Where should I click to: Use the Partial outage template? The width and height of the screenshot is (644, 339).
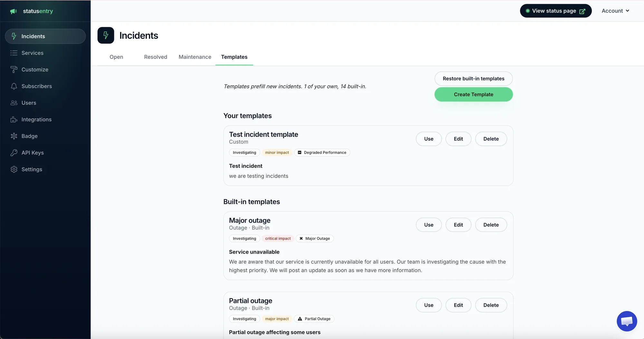(x=429, y=305)
